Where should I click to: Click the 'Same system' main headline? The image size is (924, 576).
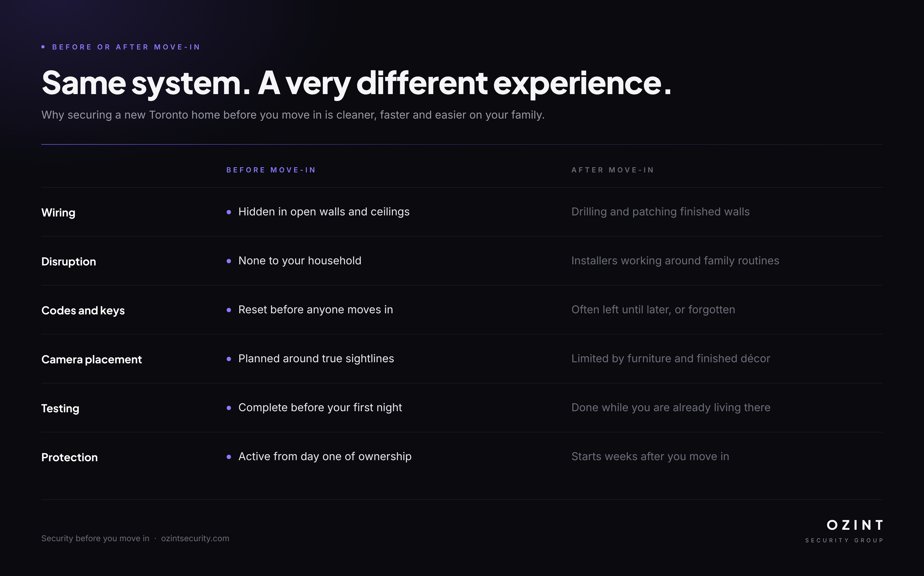[x=356, y=83]
